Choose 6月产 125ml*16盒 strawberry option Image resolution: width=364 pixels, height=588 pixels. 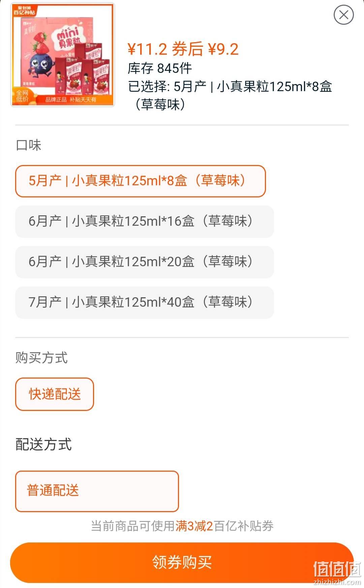point(145,222)
